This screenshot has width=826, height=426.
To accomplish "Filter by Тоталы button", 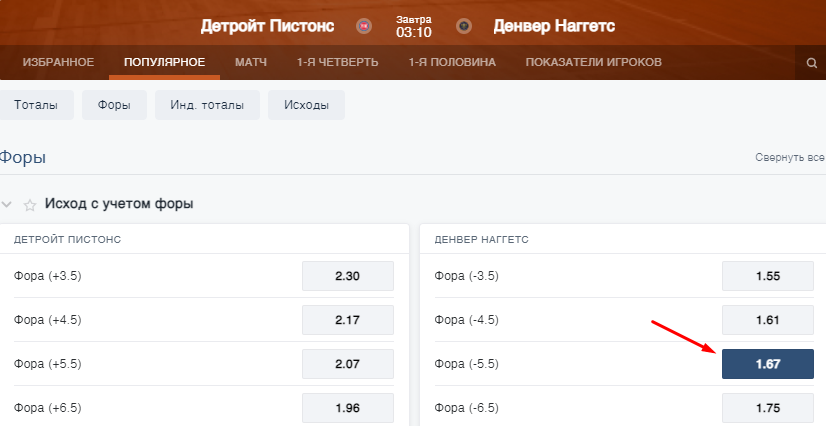I will [x=36, y=105].
